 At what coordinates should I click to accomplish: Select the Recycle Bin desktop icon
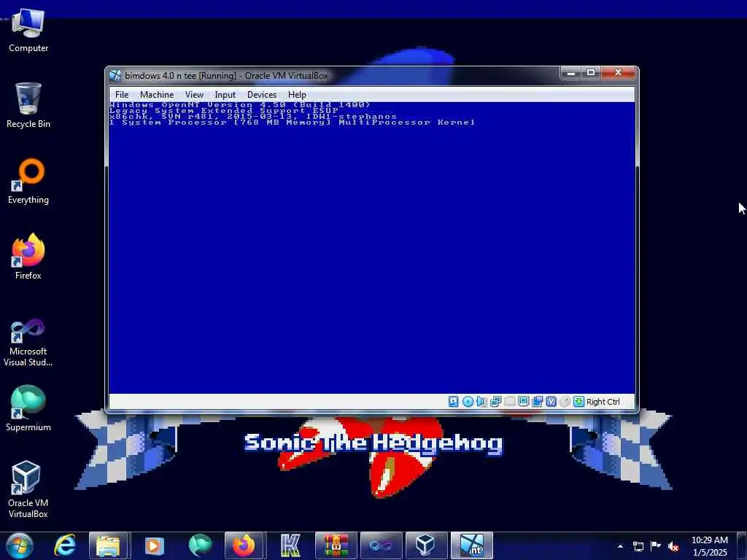28,106
